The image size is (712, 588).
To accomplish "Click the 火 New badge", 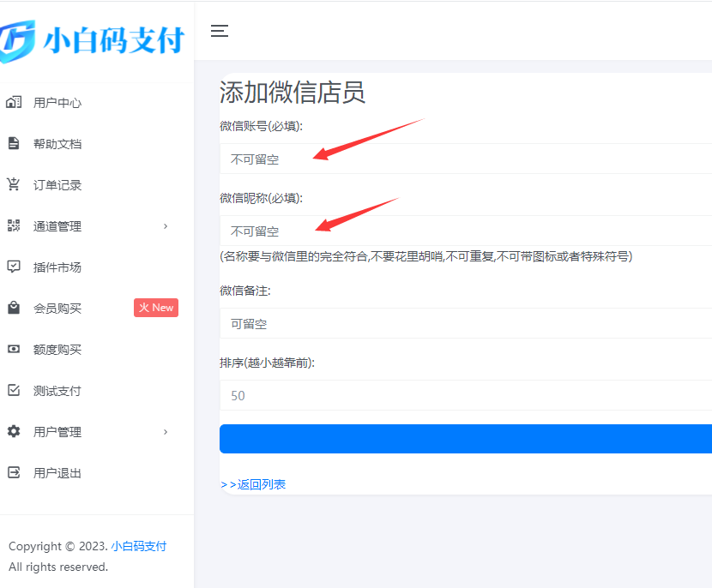I will click(x=156, y=308).
